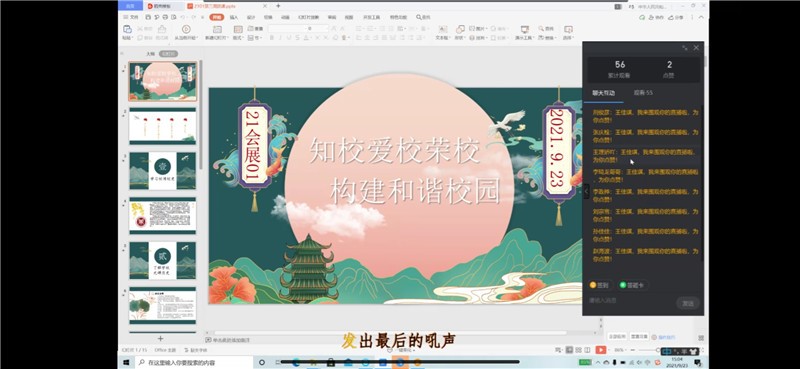Open the Windows Start menu

click(x=126, y=362)
